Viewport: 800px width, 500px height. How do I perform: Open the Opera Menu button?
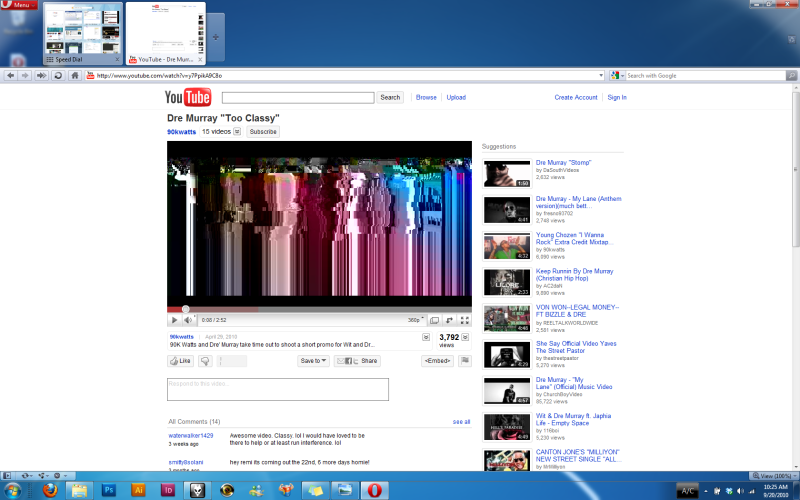(x=19, y=5)
